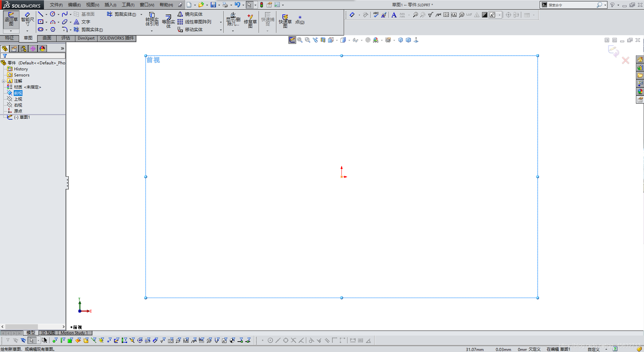
Task: Click the New document icon
Action: (189, 5)
